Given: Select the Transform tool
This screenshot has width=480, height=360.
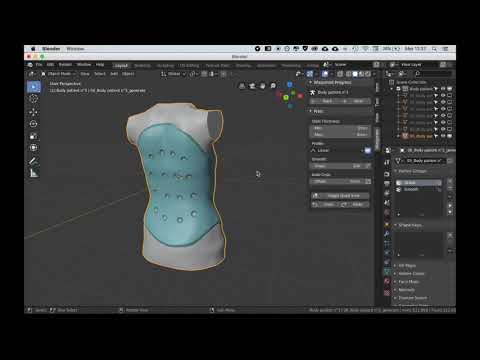Looking at the screenshot, I should (x=33, y=148).
